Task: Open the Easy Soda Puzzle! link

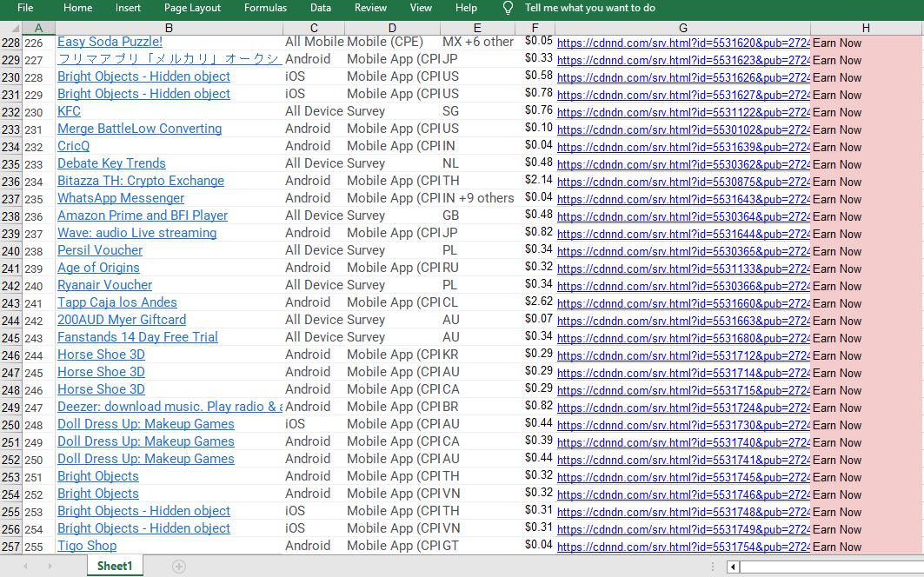Action: click(x=110, y=42)
